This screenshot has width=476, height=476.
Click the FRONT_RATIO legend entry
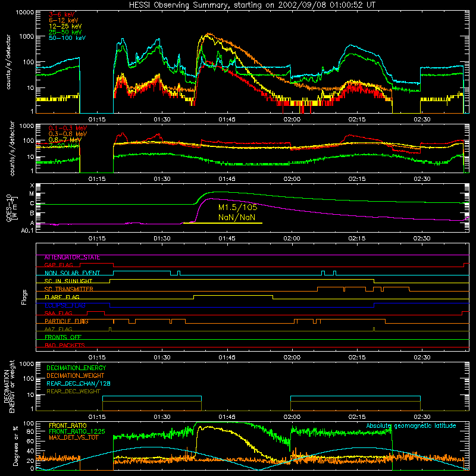pos(68,425)
